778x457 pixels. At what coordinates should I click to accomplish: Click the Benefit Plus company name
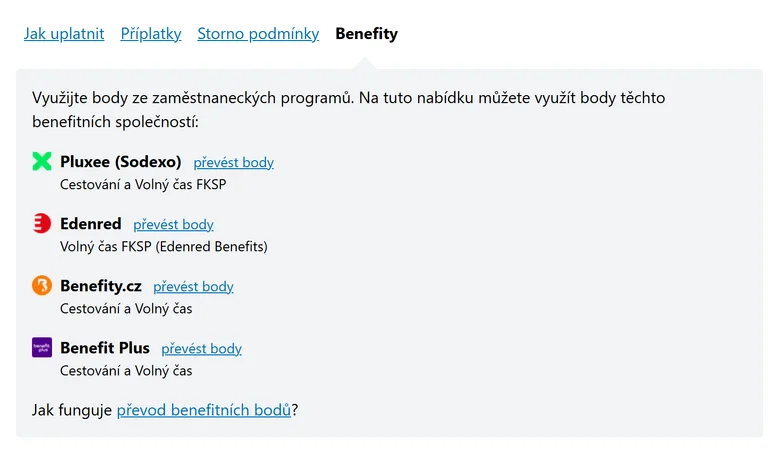point(104,348)
